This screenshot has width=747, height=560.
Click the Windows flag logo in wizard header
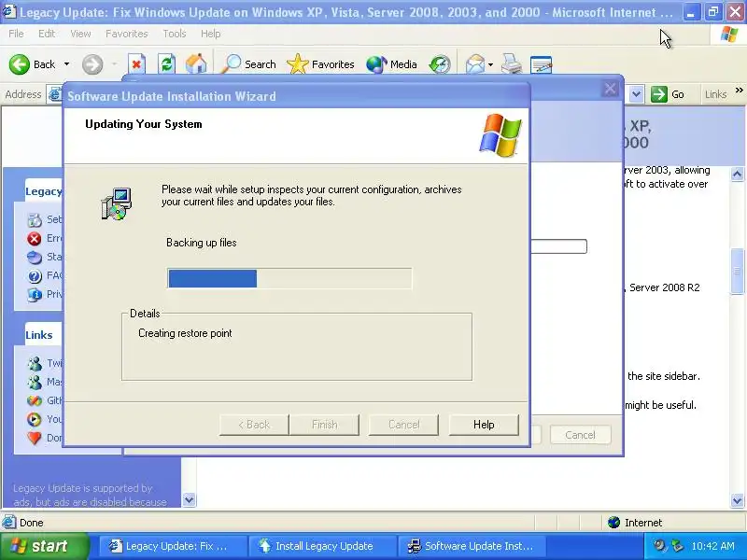pyautogui.click(x=500, y=135)
